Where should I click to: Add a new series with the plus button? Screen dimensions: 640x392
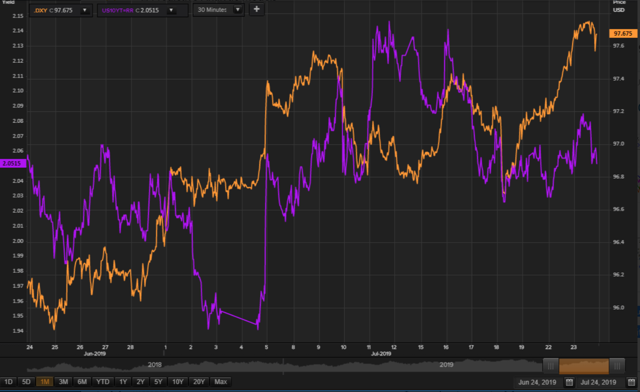coord(256,9)
